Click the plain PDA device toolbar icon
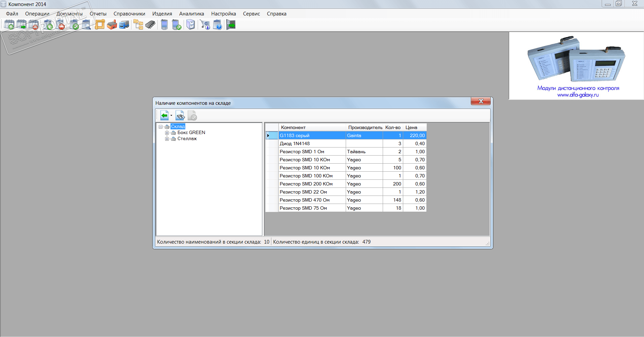644x337 pixels. tap(164, 25)
